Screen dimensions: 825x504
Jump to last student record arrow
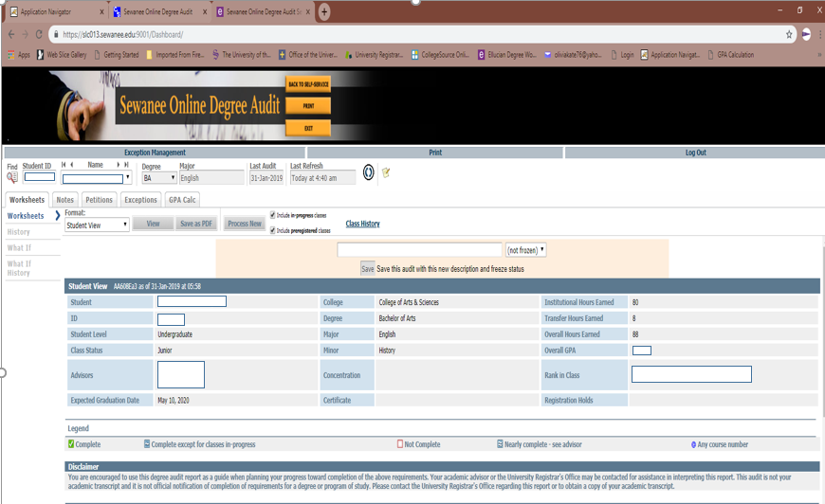(x=125, y=165)
